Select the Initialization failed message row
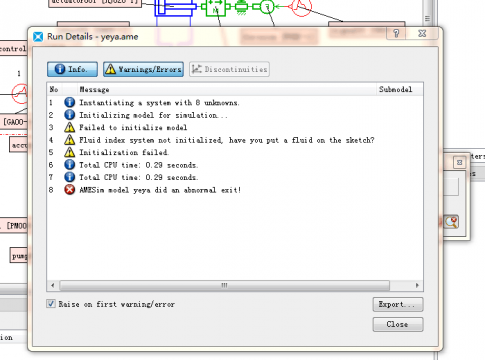This screenshot has height=360, width=485. point(235,152)
